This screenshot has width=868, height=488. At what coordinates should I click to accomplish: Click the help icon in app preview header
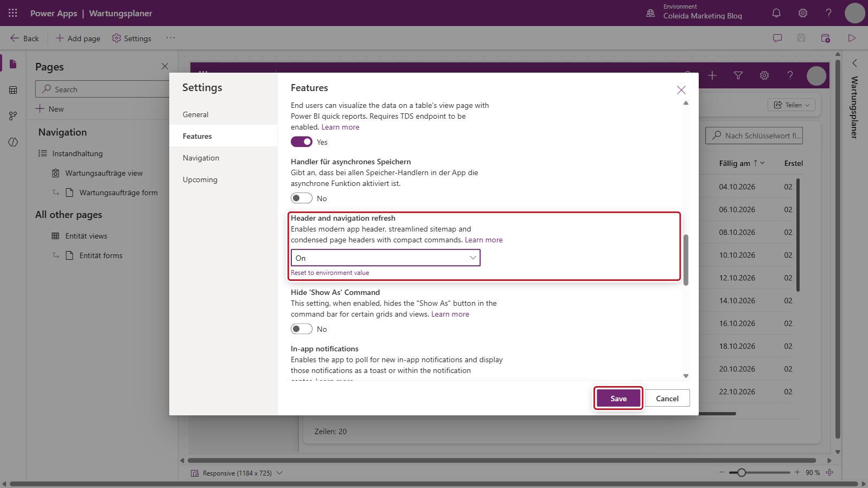click(790, 75)
